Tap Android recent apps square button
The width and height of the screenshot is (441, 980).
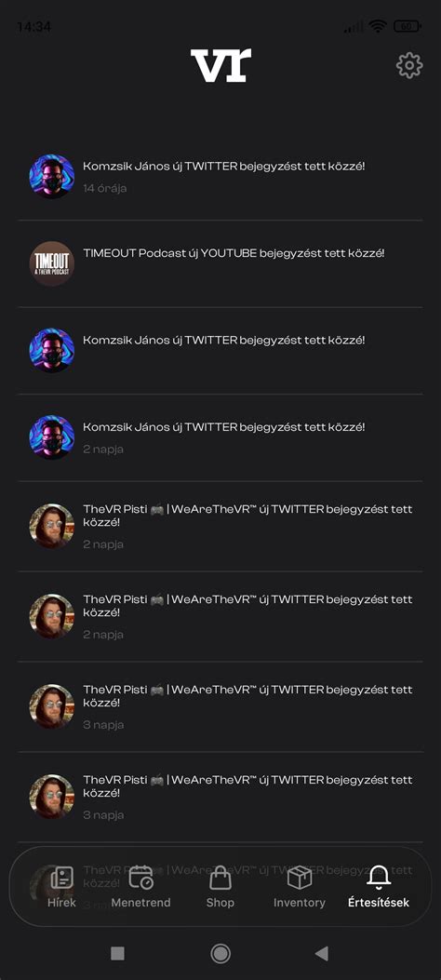click(x=117, y=953)
